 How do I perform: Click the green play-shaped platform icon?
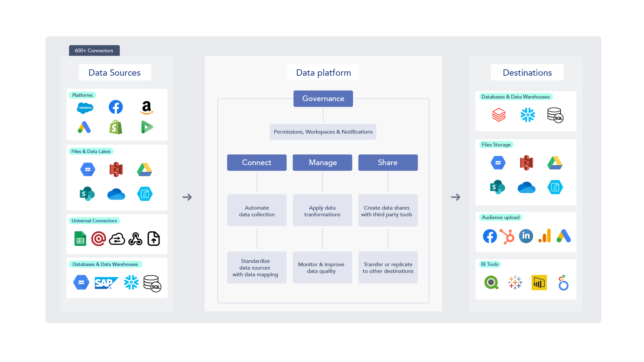coord(147,127)
